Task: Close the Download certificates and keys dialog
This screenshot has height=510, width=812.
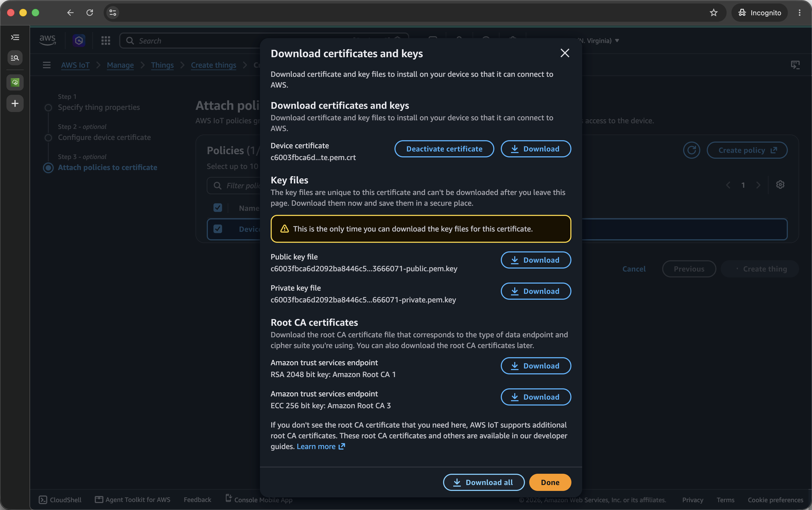Action: [x=565, y=53]
